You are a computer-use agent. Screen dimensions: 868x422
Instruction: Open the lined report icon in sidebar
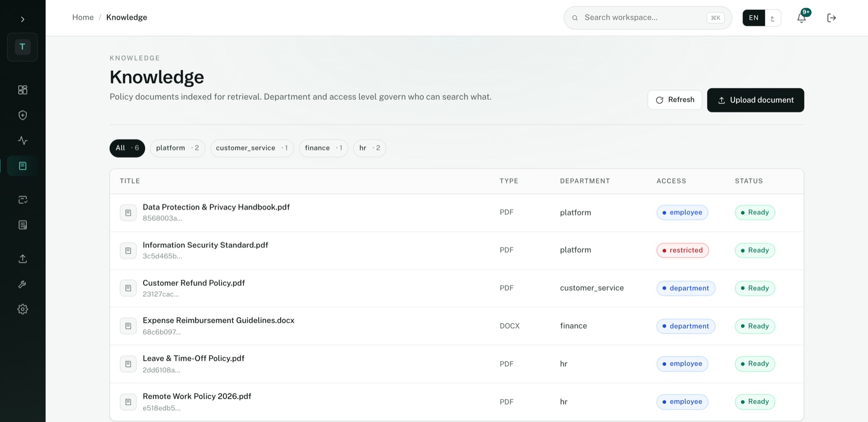point(22,225)
